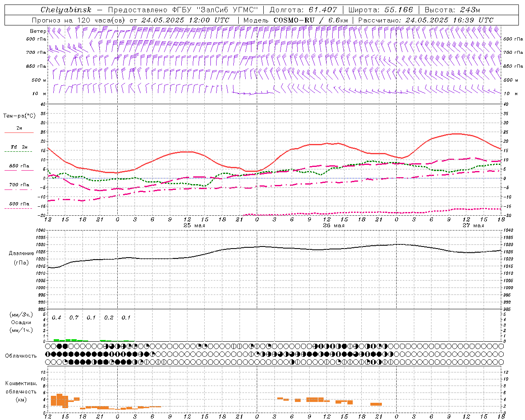
Task: Click the "25 мая" date label
Action: pyautogui.click(x=194, y=226)
